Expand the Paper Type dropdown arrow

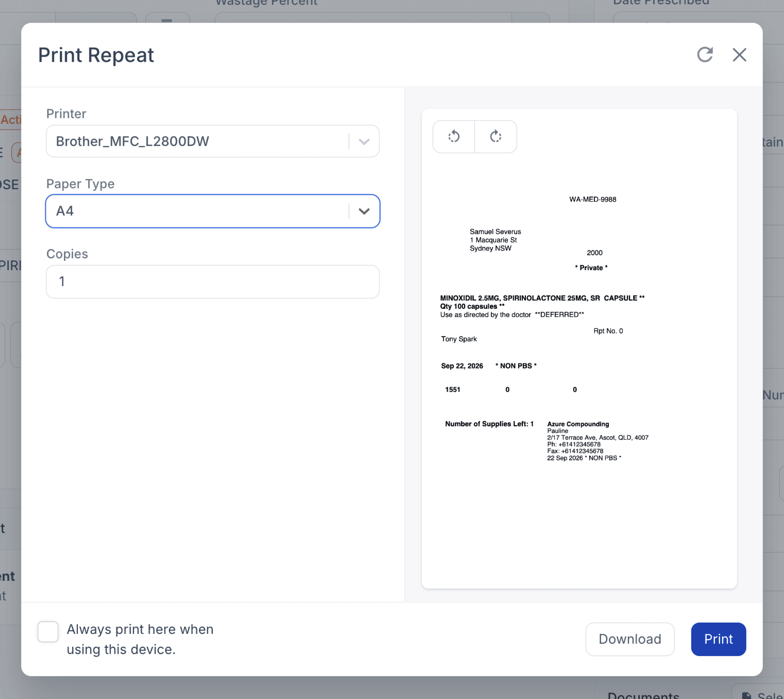point(364,211)
